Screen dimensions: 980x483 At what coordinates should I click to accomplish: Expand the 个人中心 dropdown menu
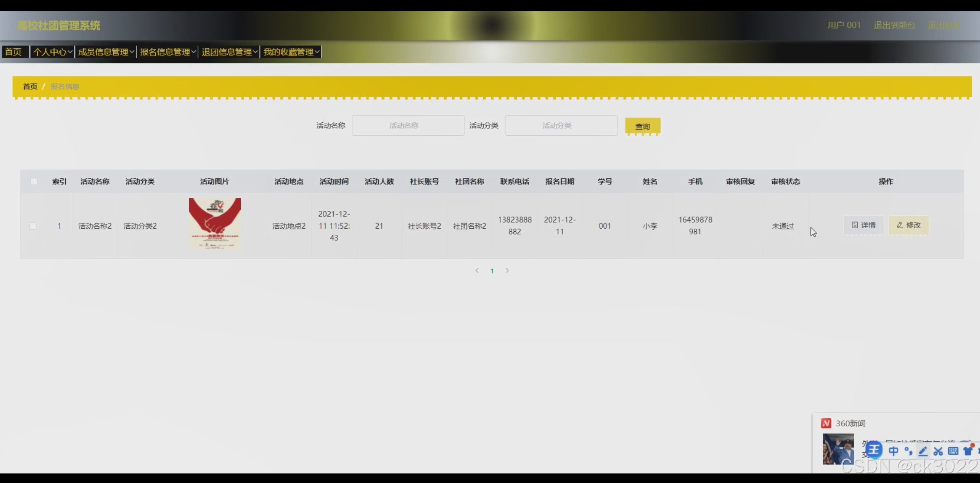[x=52, y=52]
